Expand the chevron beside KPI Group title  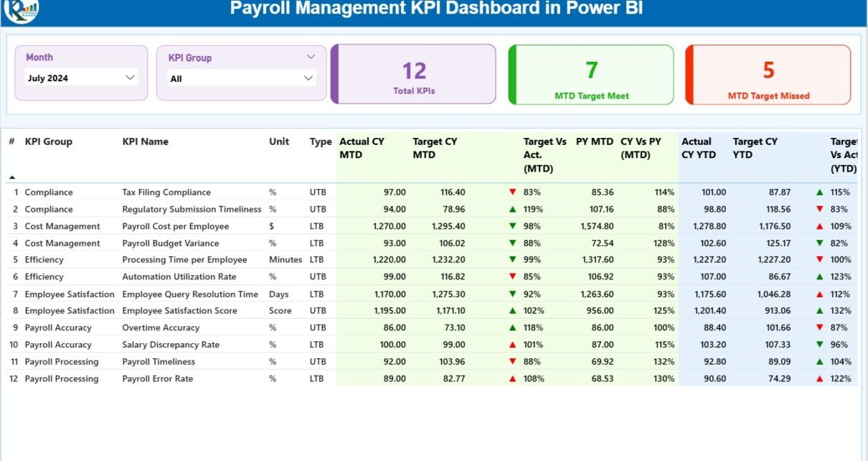pyautogui.click(x=311, y=57)
